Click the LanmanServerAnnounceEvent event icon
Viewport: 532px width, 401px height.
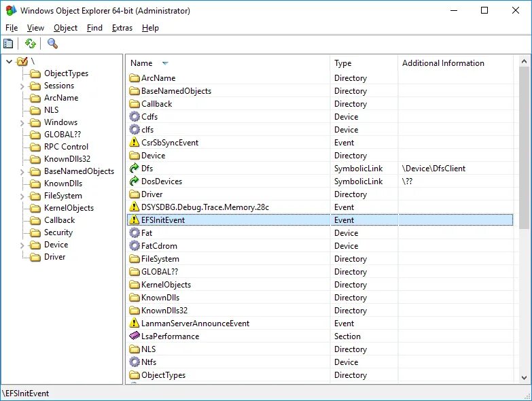point(135,324)
